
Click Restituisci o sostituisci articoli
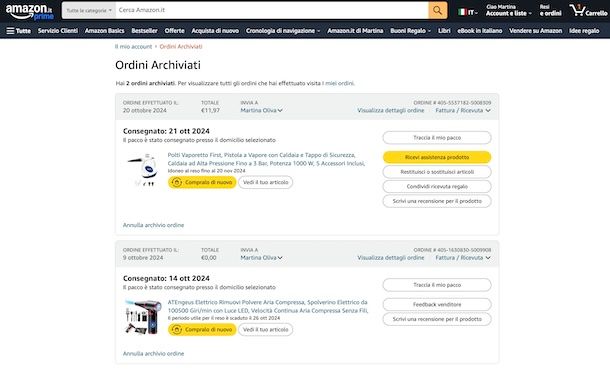coord(437,172)
